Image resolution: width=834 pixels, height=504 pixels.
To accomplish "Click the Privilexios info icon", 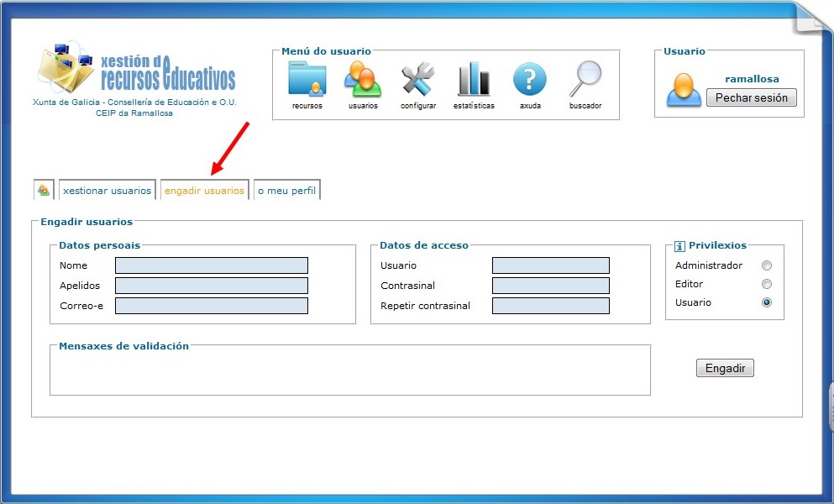I will click(679, 246).
